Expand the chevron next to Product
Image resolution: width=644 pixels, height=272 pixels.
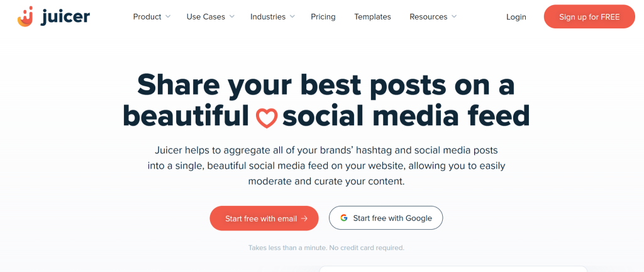click(168, 17)
